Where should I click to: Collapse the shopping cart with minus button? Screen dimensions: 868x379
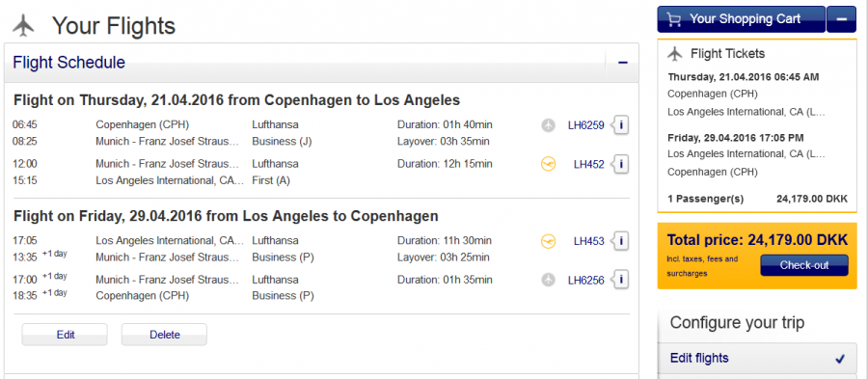[x=841, y=19]
